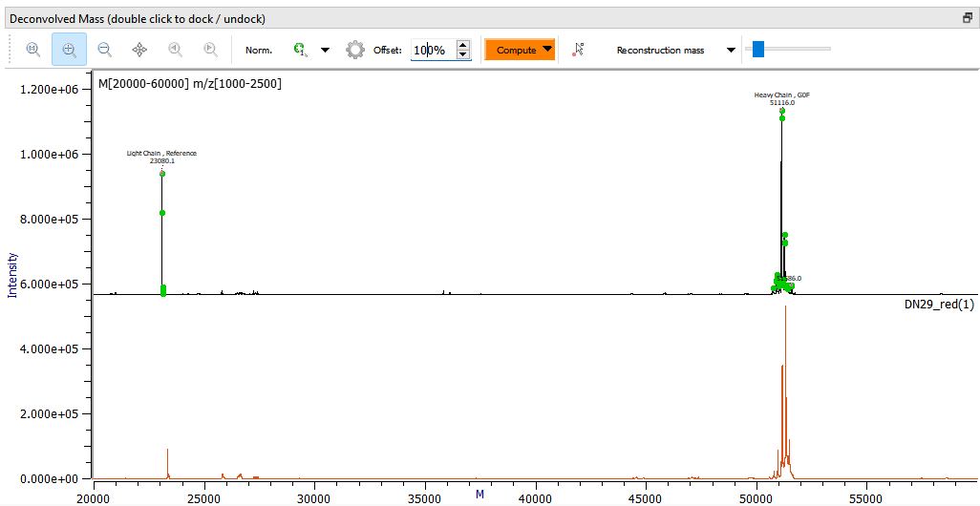Viewport: 980px width, 506px height.
Task: Open settings gear in toolbar
Action: coord(355,50)
